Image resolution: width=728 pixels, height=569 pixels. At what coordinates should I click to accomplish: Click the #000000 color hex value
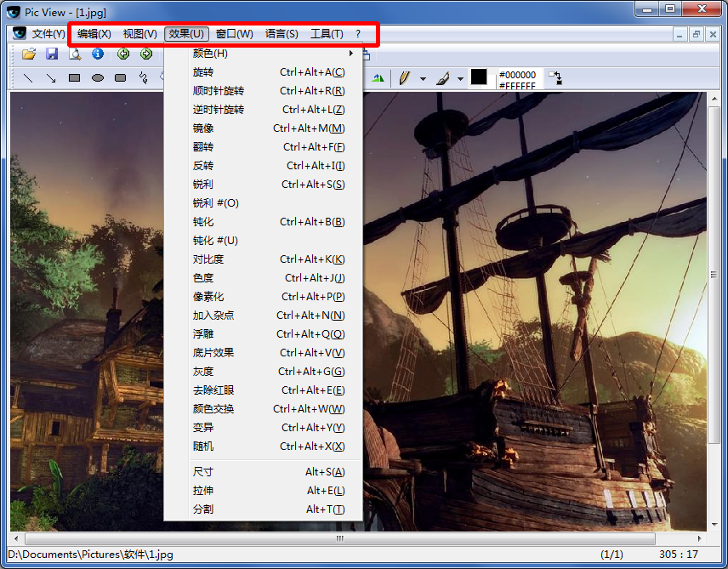click(517, 75)
